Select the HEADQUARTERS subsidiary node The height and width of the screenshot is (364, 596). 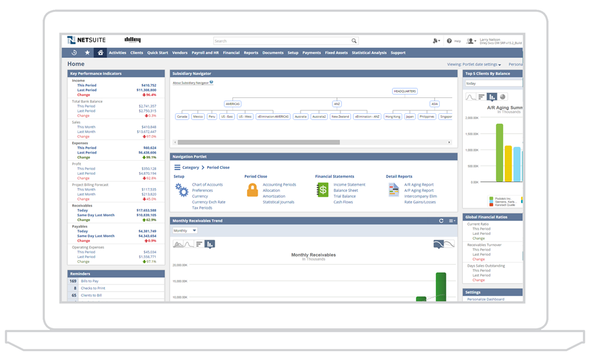click(405, 91)
